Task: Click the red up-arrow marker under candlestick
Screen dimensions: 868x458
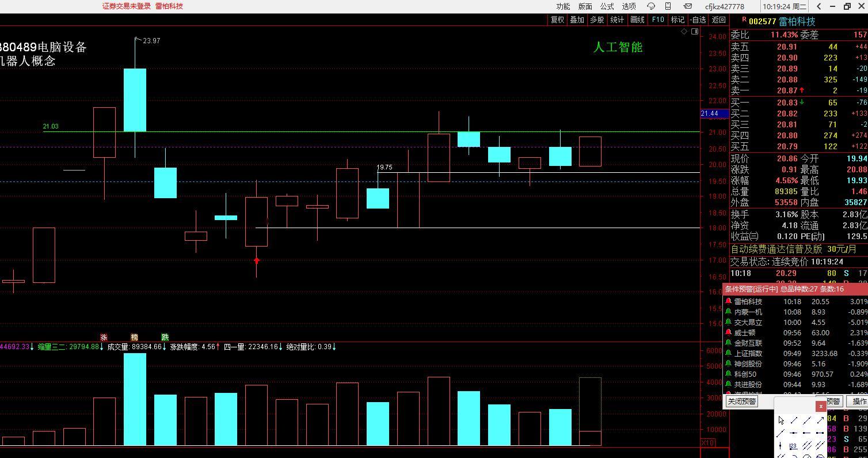Action: pyautogui.click(x=256, y=261)
